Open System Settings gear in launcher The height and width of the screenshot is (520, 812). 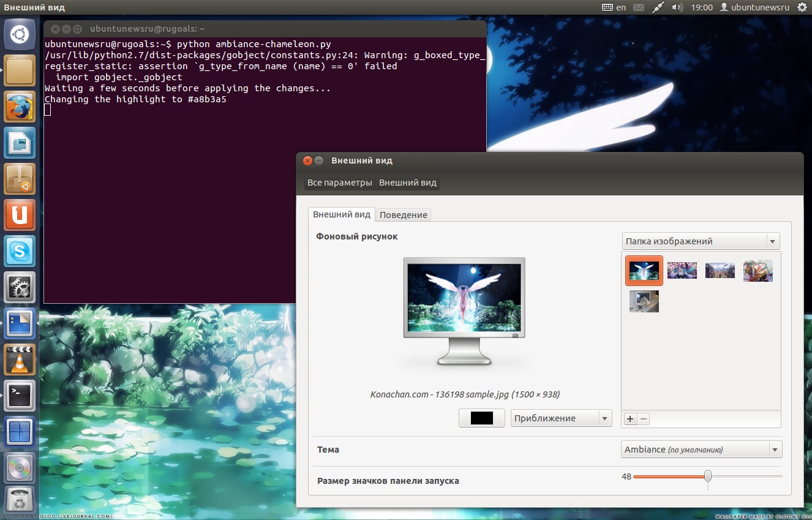[20, 287]
